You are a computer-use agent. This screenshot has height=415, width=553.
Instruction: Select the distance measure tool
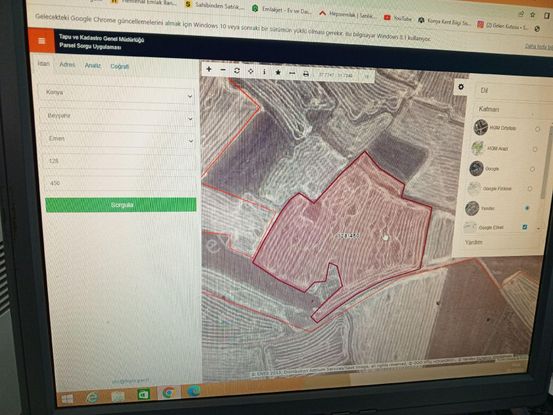point(292,73)
